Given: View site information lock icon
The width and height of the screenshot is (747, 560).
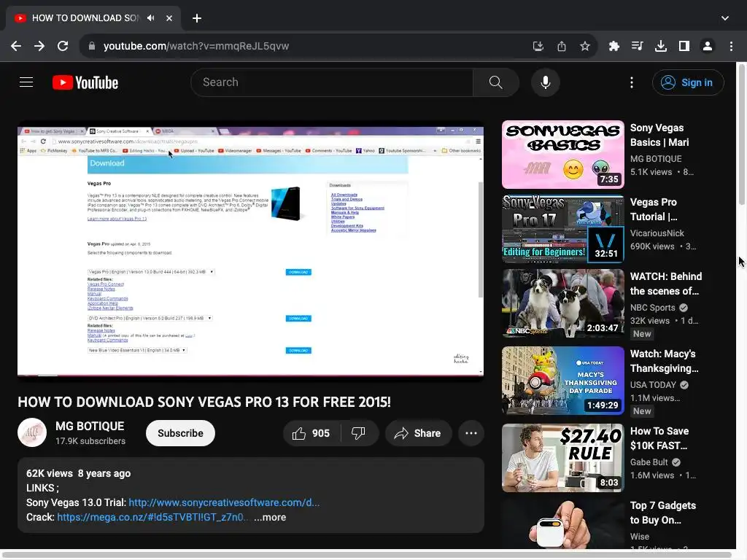Looking at the screenshot, I should click(92, 46).
